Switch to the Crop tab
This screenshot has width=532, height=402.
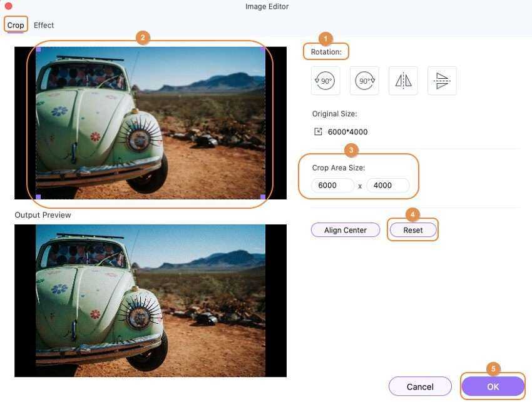(x=16, y=25)
